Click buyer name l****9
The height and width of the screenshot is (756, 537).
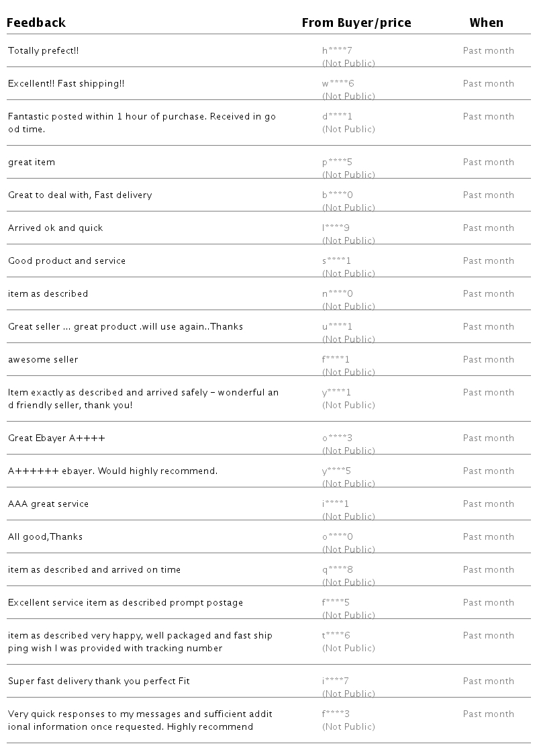(x=336, y=228)
